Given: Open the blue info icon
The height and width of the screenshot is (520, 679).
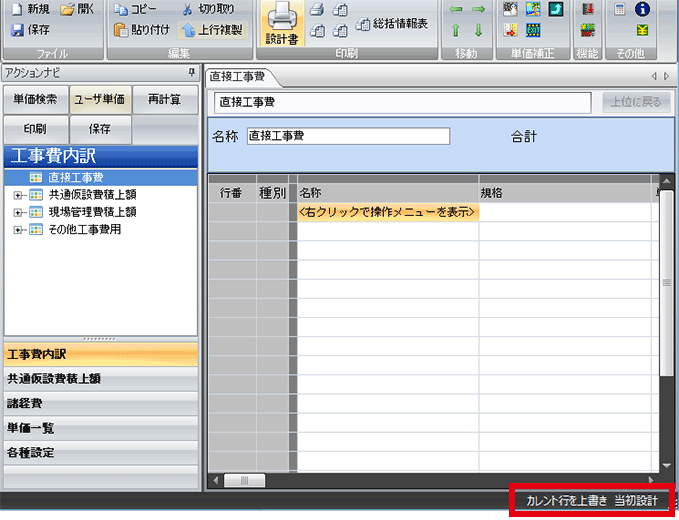Looking at the screenshot, I should pos(642,9).
